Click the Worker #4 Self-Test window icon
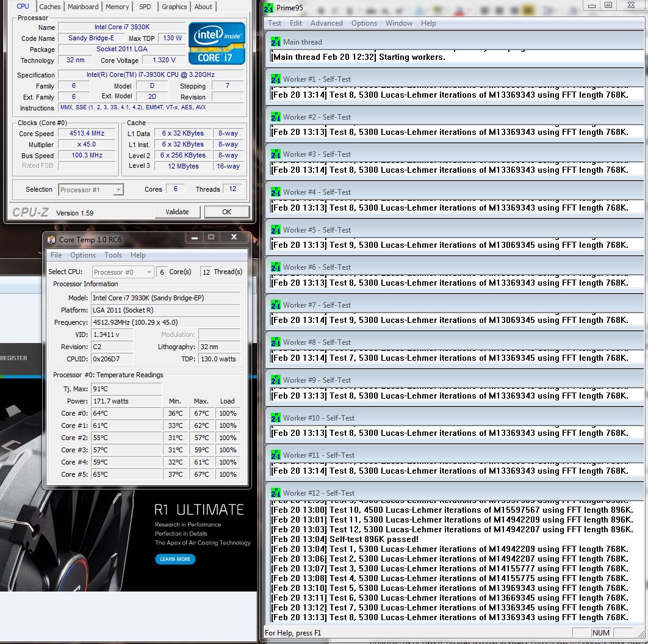Screen dimensions: 648x644 pos(276,192)
